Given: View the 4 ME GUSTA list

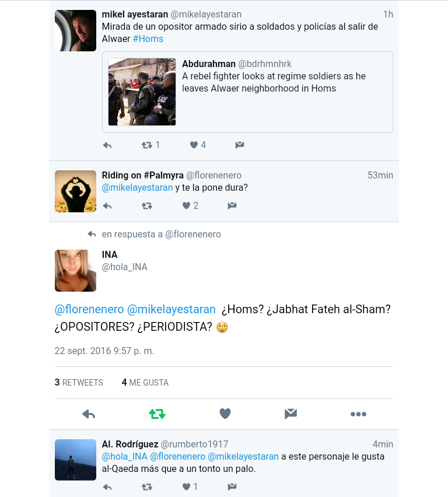Looking at the screenshot, I should (145, 383).
